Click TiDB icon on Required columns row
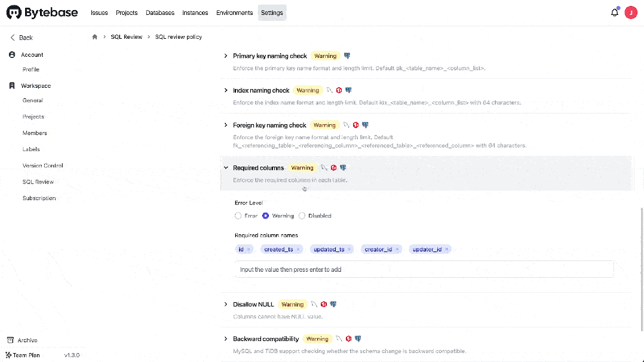This screenshot has height=362, width=644. [333, 168]
